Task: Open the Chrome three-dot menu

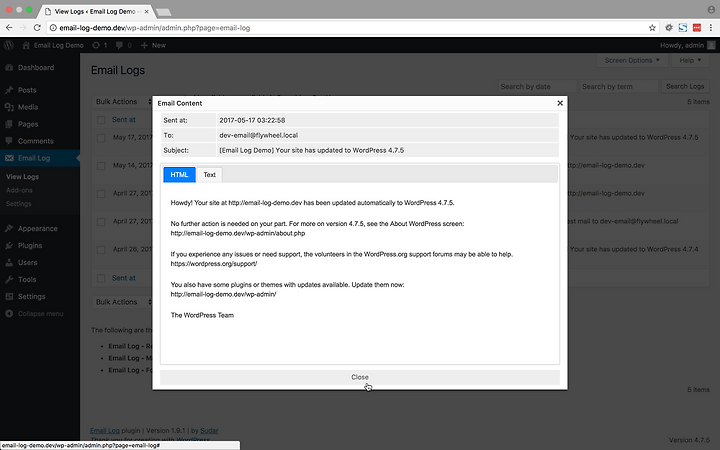Action: (x=711, y=28)
